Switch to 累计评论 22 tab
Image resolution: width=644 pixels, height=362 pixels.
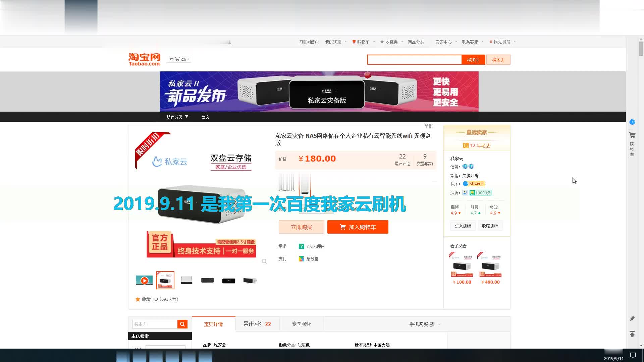pyautogui.click(x=257, y=324)
